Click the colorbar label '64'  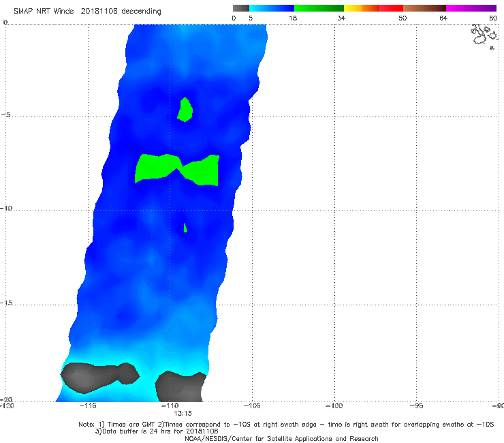coord(443,18)
